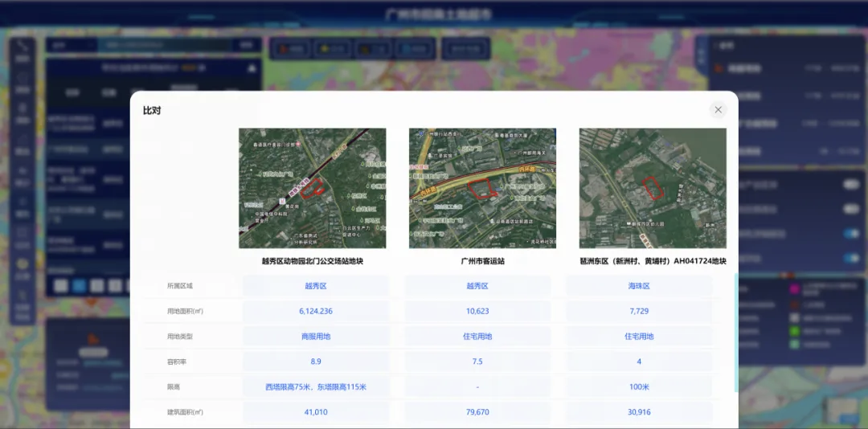Toggle the topmost switch in the right layer panel
This screenshot has width=868, height=429.
(x=850, y=185)
